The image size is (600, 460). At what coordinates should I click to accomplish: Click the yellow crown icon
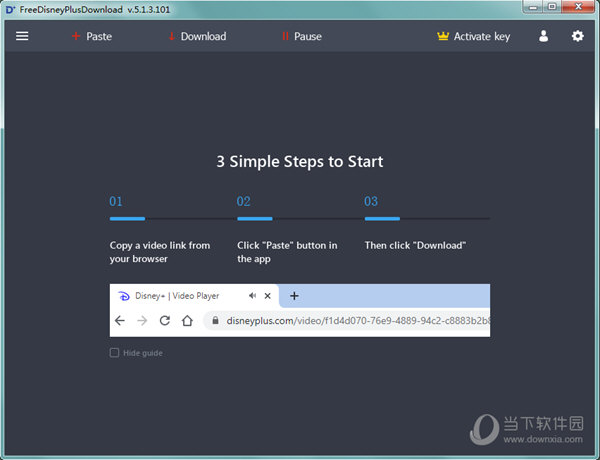pyautogui.click(x=443, y=36)
